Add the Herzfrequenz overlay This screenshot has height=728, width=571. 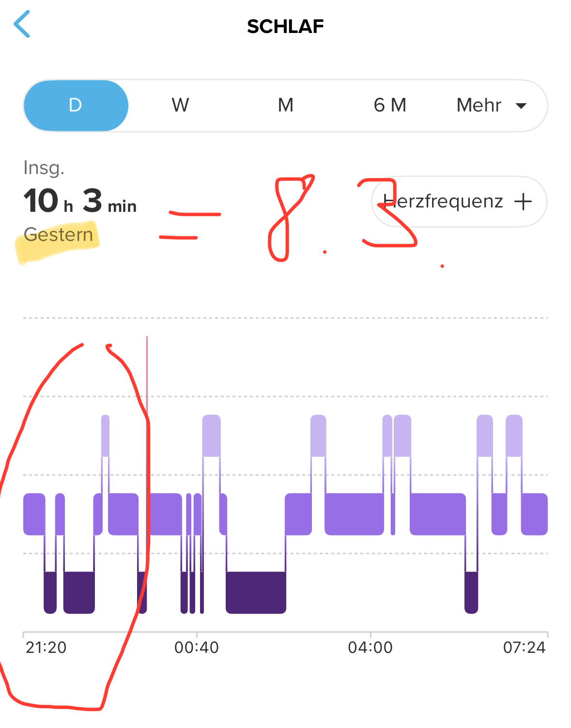click(458, 202)
